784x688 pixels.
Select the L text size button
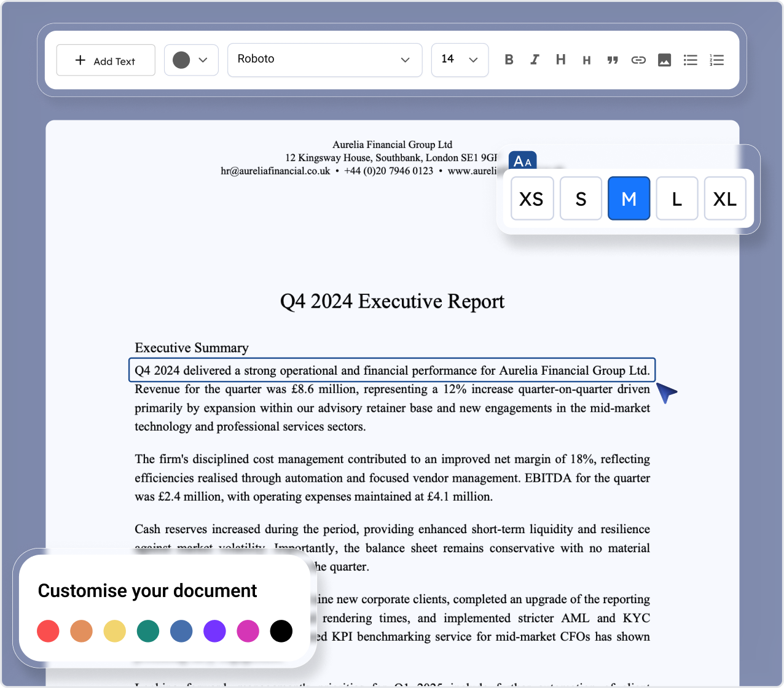[x=677, y=198]
